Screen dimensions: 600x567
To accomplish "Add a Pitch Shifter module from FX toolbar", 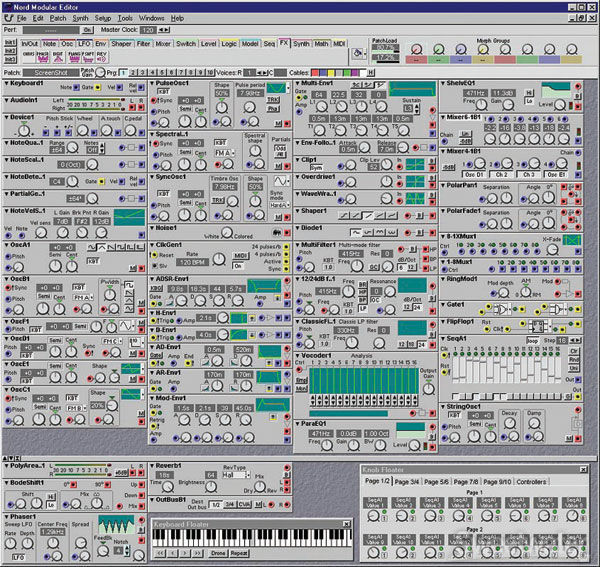I will 88,57.
